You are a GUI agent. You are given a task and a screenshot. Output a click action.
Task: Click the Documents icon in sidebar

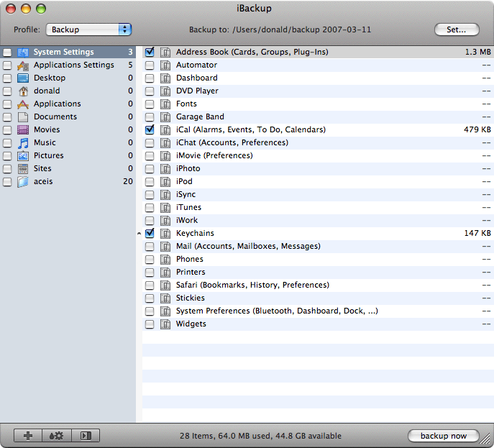point(23,117)
